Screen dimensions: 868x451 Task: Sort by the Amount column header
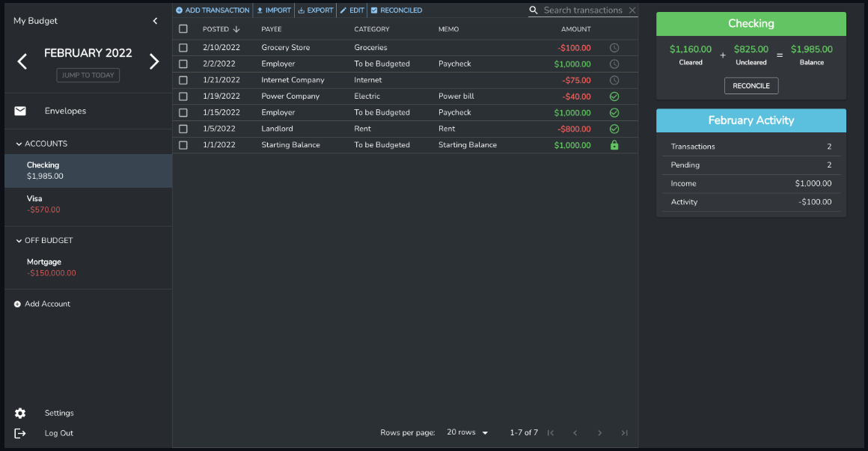(x=575, y=28)
